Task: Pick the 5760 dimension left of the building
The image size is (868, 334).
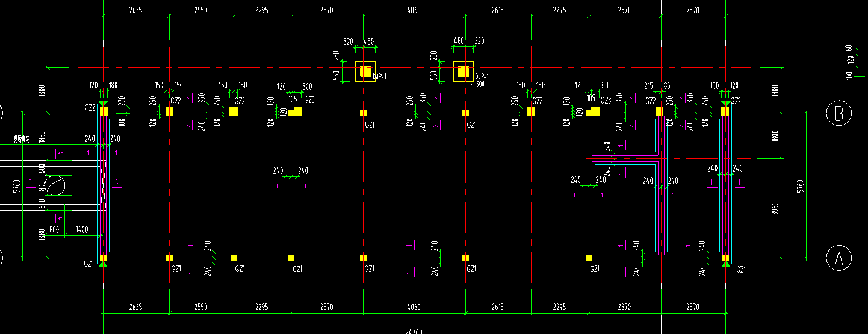Action: coord(17,186)
